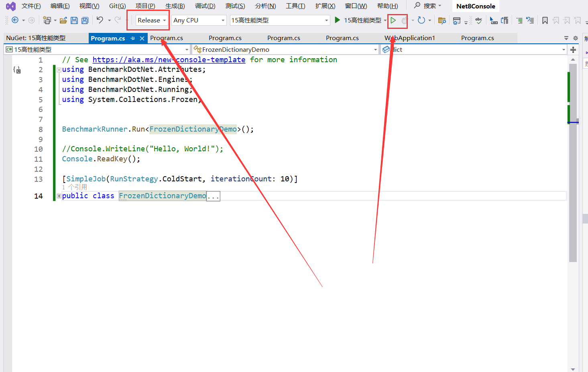Open the 项目(P) menu

pyautogui.click(x=145, y=6)
